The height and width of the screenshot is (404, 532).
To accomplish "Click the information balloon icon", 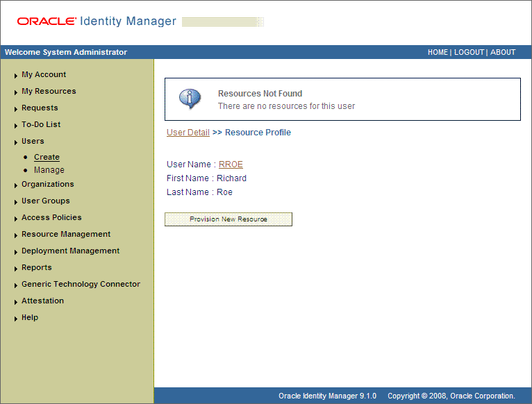I will click(190, 99).
